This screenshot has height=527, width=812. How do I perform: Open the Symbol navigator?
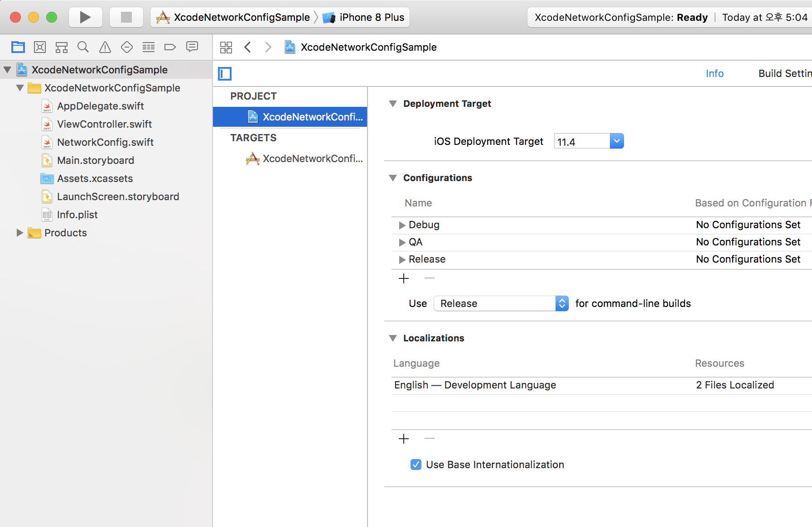pyautogui.click(x=62, y=47)
